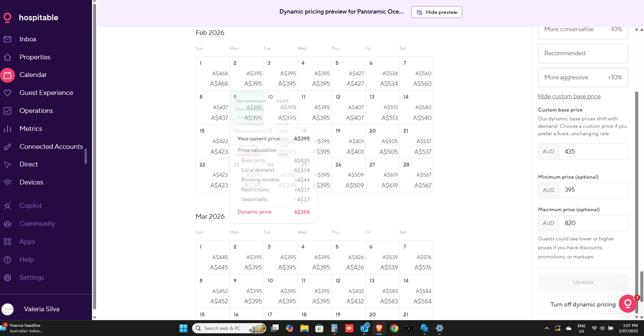
Task: Select More aggressive +10% option
Action: click(583, 77)
